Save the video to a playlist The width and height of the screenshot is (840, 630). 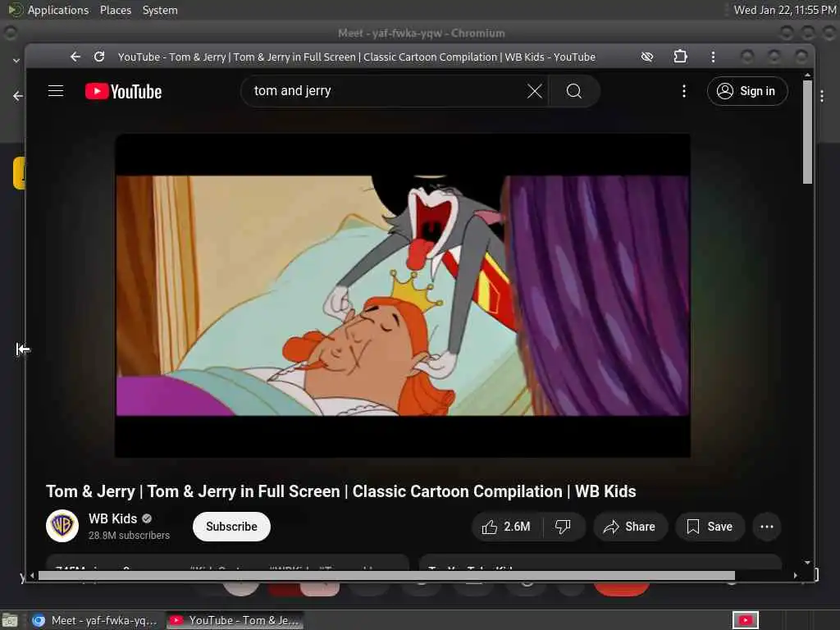coord(710,527)
